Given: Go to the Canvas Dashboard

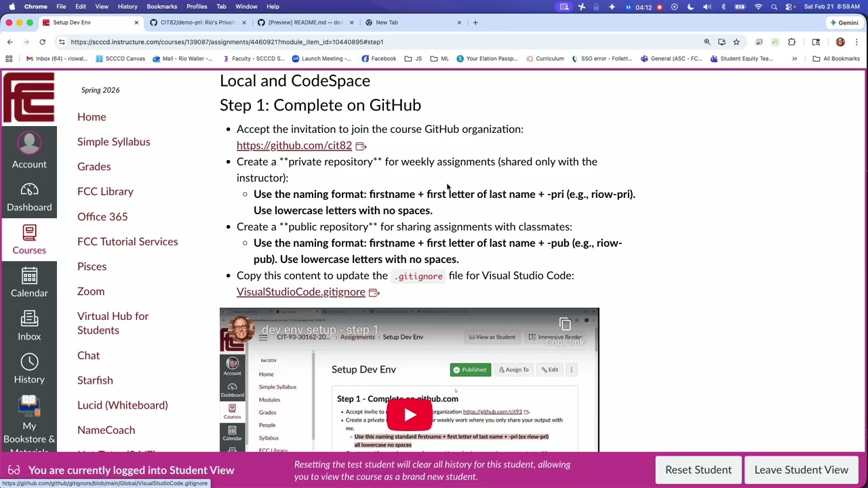Looking at the screenshot, I should click(28, 197).
